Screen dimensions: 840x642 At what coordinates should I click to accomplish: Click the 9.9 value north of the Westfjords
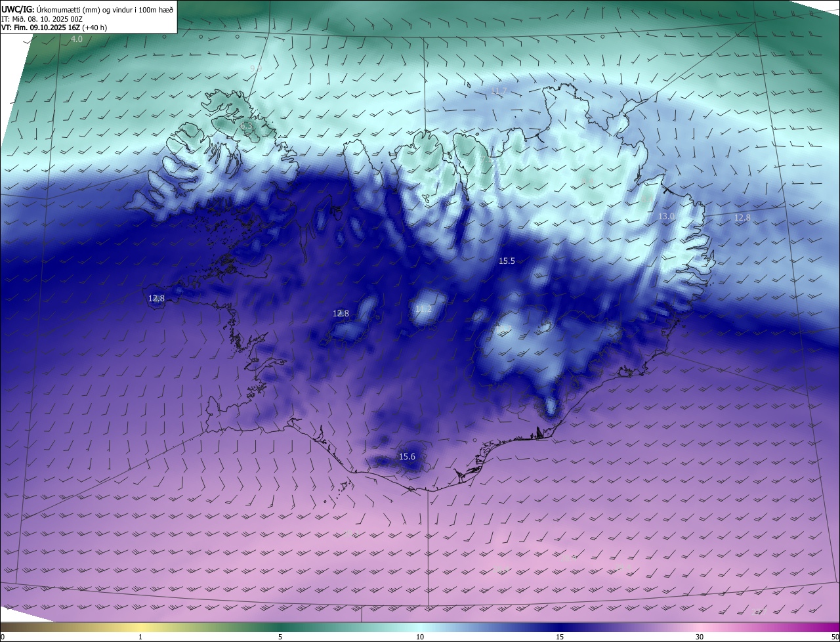point(256,68)
